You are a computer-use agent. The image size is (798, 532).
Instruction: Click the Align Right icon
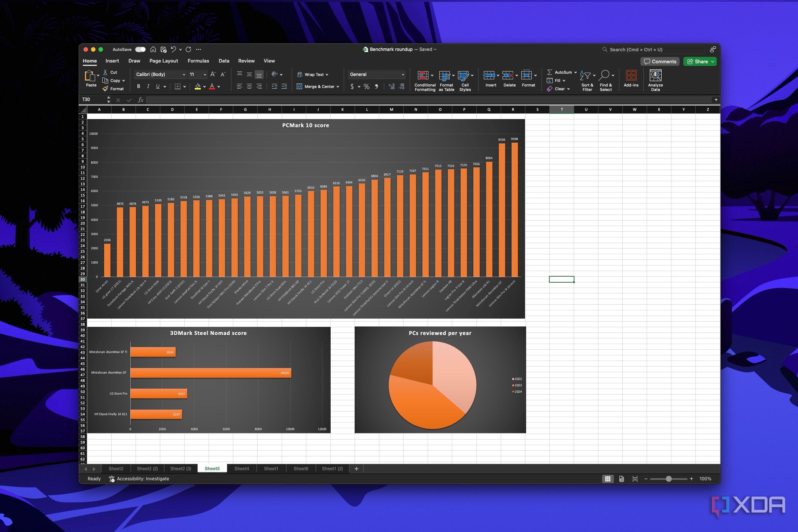coord(259,86)
